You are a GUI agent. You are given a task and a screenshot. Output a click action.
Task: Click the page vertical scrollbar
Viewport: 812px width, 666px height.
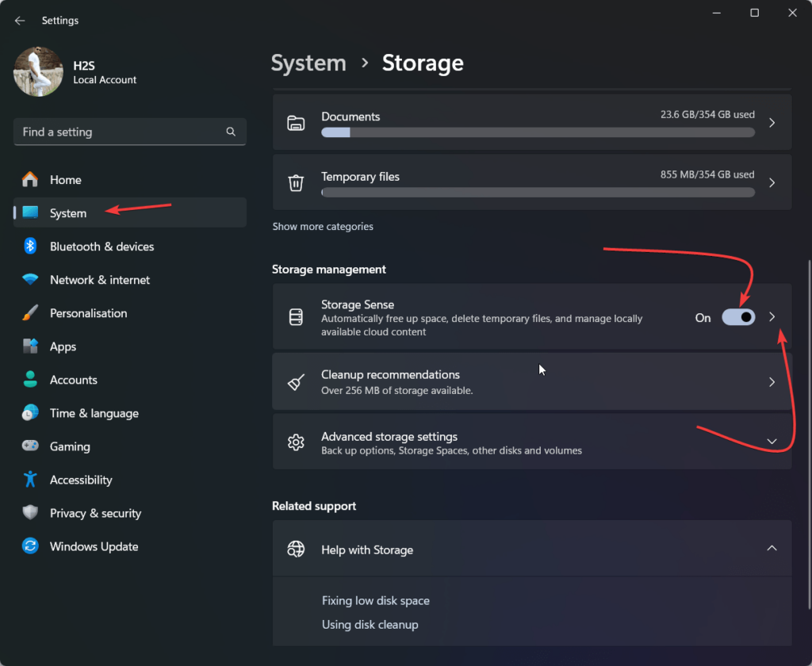click(x=809, y=434)
